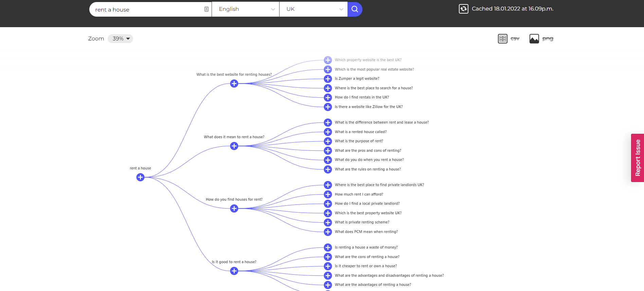
Task: Click the 'What is a rented house called?' text
Action: (361, 132)
